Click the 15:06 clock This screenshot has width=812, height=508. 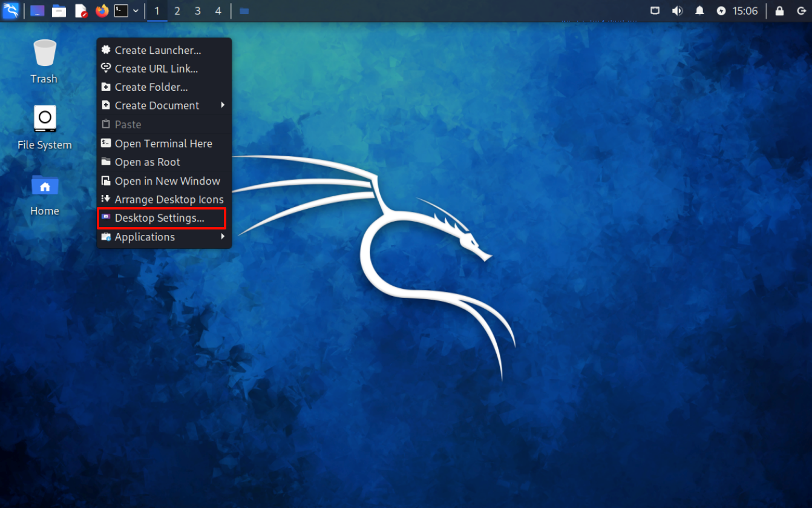click(x=745, y=11)
